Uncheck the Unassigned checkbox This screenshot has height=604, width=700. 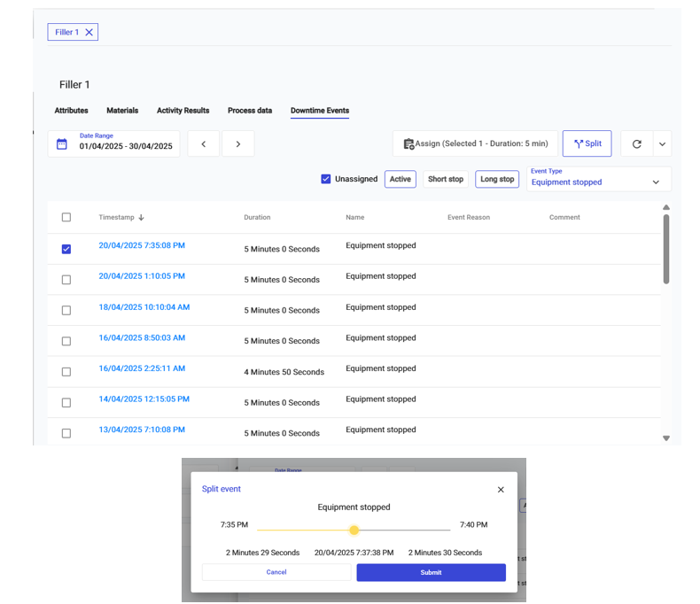326,179
